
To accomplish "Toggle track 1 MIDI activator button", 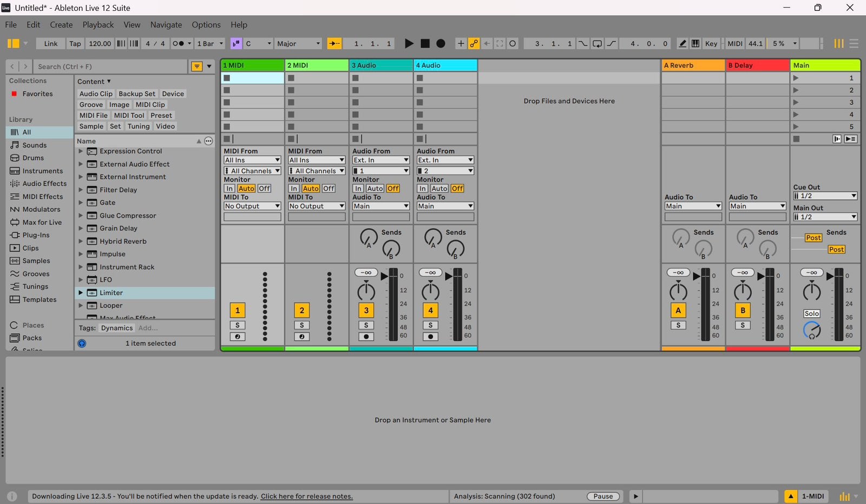I will tap(238, 310).
